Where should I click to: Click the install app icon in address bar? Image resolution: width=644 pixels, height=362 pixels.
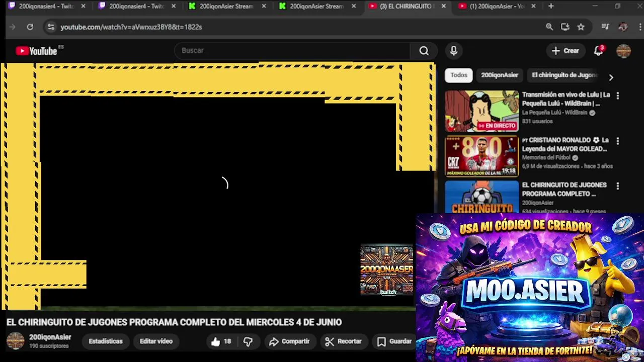(x=565, y=27)
